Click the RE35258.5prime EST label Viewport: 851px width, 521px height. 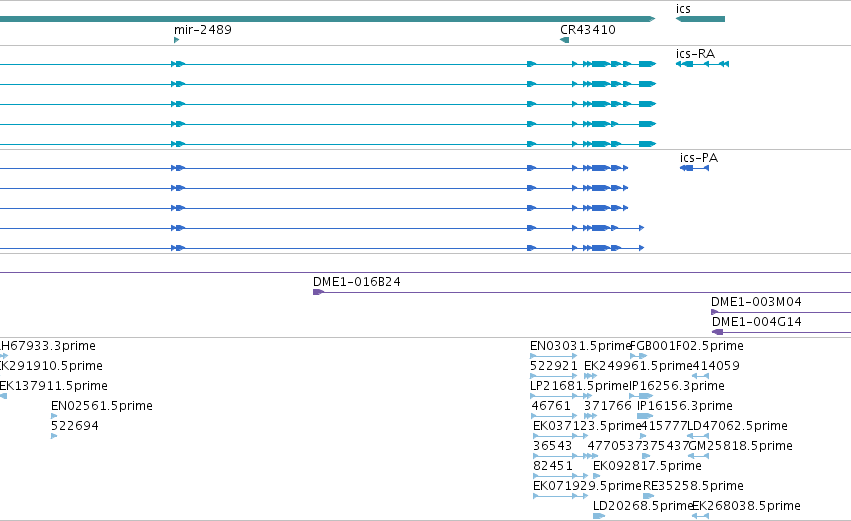click(693, 486)
